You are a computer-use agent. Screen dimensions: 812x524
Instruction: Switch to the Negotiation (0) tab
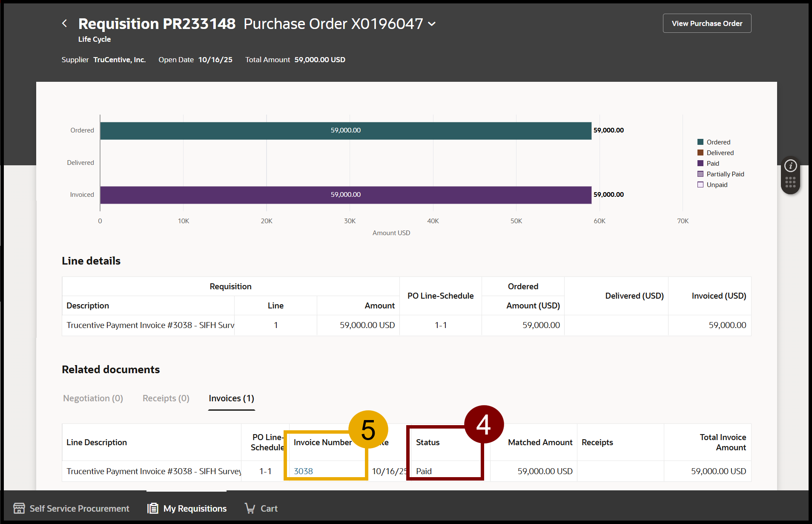coord(93,398)
